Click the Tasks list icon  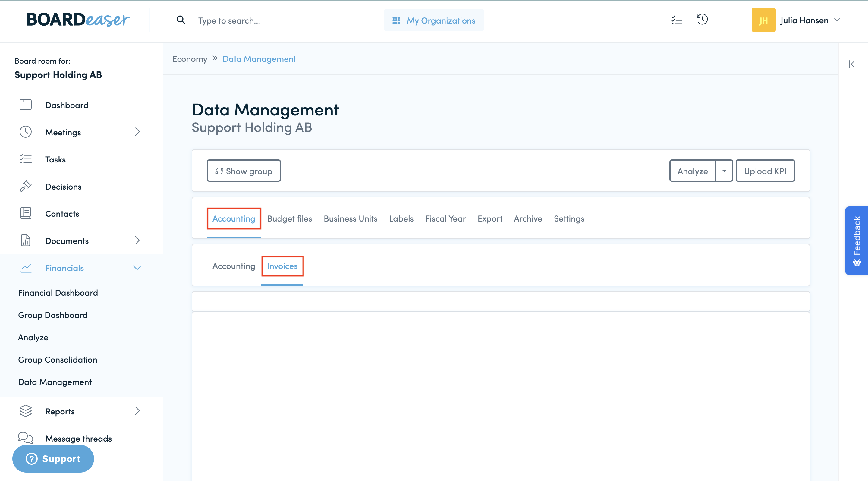tap(25, 159)
